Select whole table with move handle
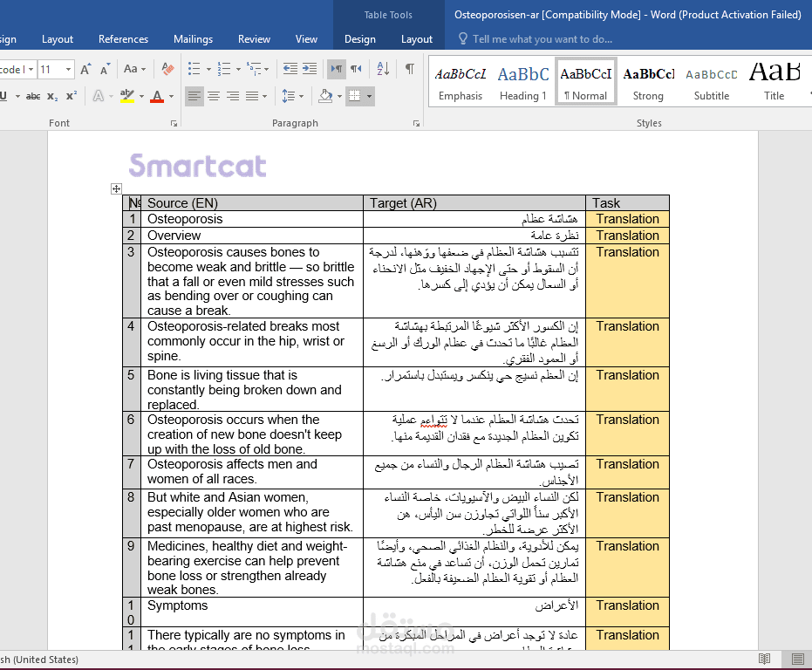 click(x=116, y=188)
